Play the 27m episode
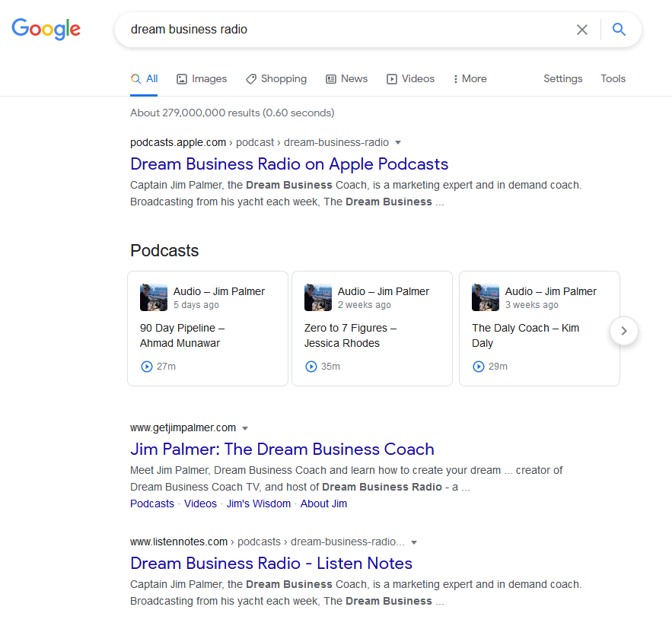Viewport: 672px width, 629px height. [147, 367]
